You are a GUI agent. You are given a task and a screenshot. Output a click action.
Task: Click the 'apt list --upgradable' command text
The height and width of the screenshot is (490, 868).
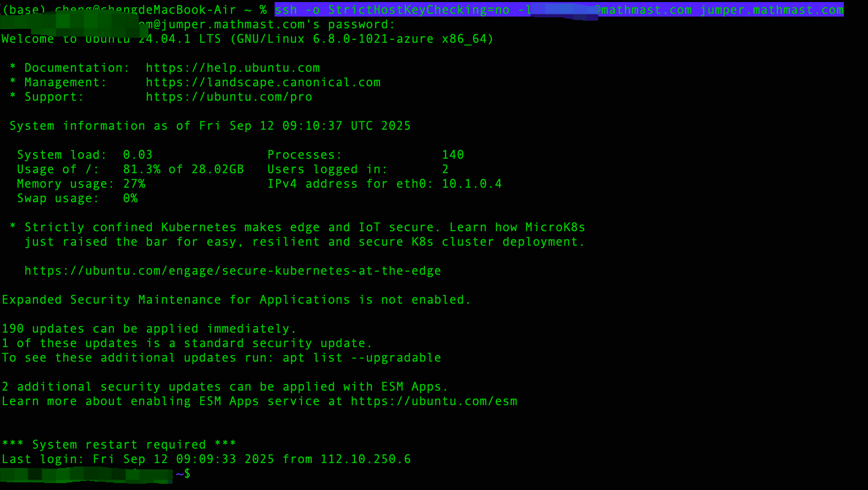tap(362, 358)
